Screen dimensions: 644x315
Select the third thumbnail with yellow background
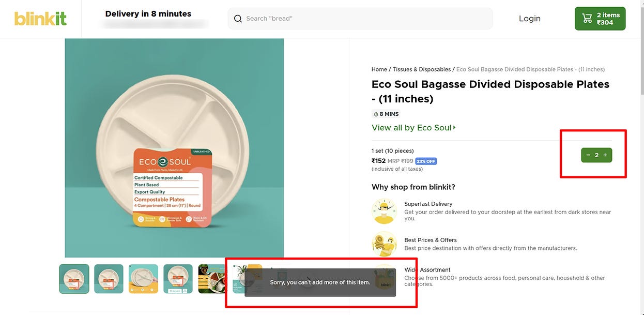click(143, 279)
